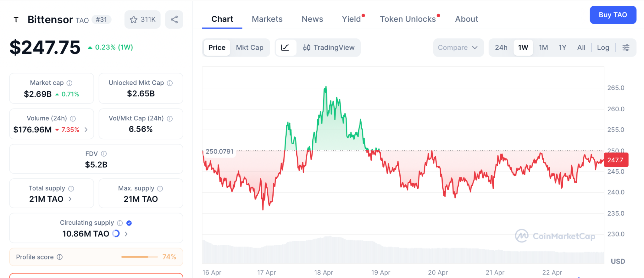Image resolution: width=644 pixels, height=278 pixels.
Task: Click the Profile score progress bar
Action: [x=139, y=257]
